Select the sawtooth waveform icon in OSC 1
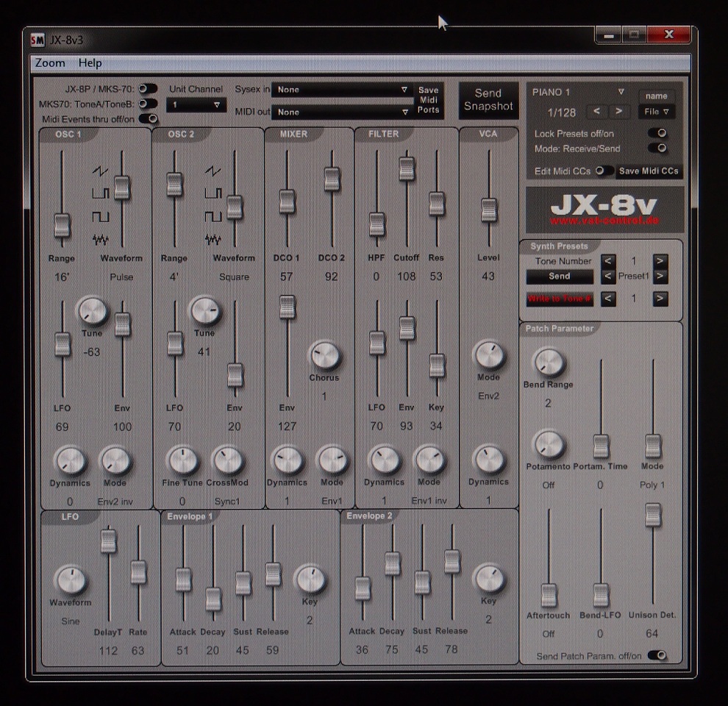 [x=101, y=171]
